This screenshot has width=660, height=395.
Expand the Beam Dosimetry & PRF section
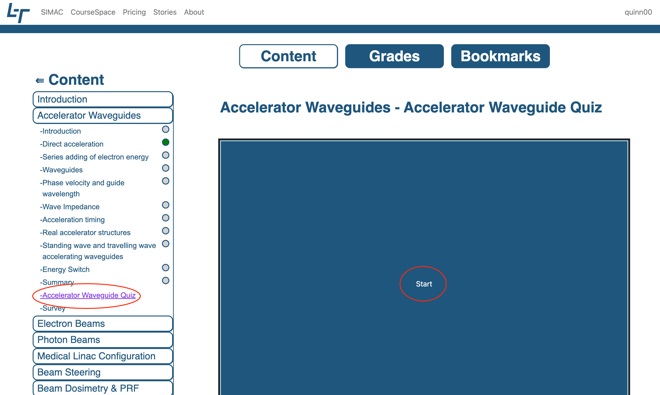click(103, 388)
